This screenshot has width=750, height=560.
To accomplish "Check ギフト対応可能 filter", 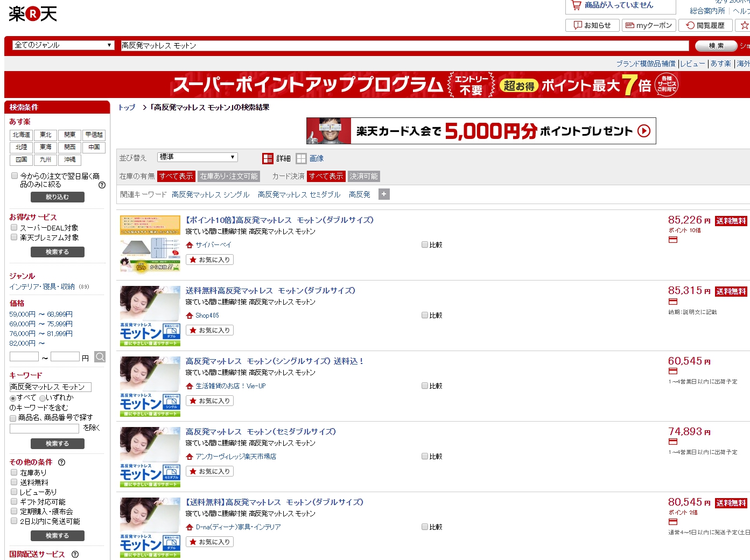I will click(x=14, y=501).
